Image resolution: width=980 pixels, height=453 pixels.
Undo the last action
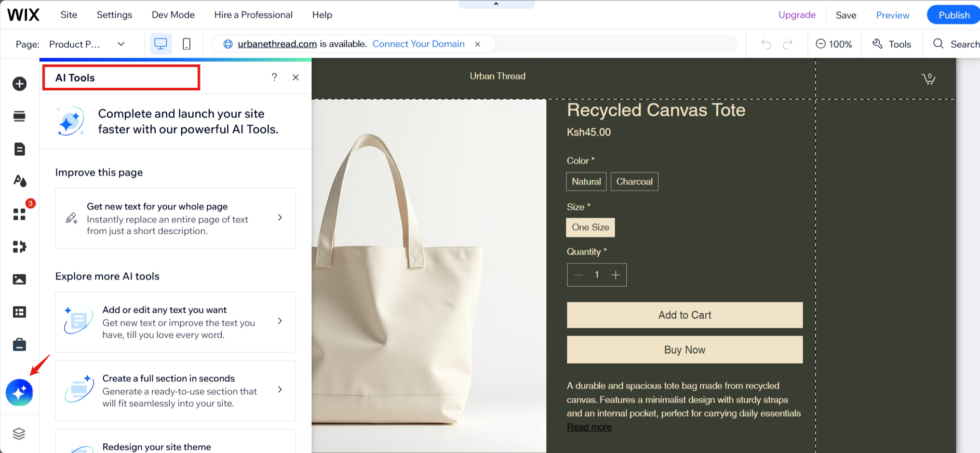[x=766, y=44]
